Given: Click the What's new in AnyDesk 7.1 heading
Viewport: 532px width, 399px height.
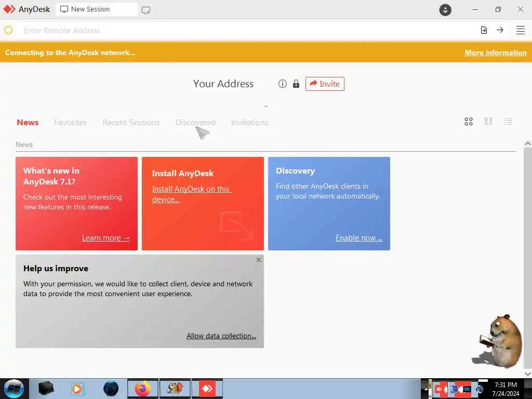Looking at the screenshot, I should (x=51, y=176).
